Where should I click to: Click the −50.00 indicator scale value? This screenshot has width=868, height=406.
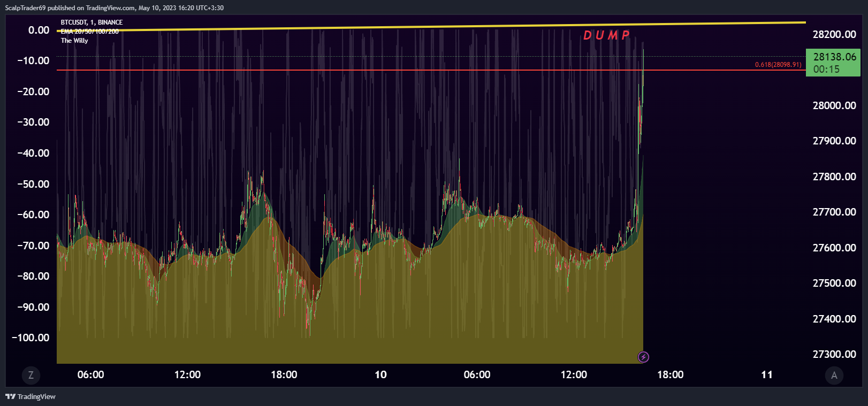coord(33,184)
